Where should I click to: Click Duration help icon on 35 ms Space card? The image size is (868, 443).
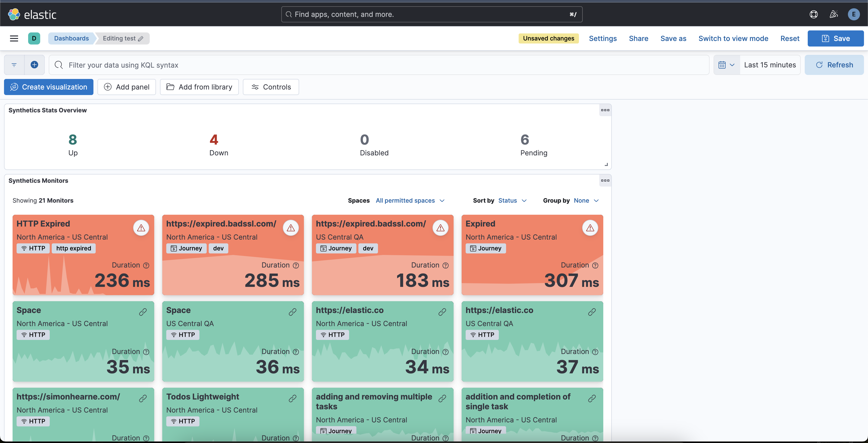click(146, 352)
